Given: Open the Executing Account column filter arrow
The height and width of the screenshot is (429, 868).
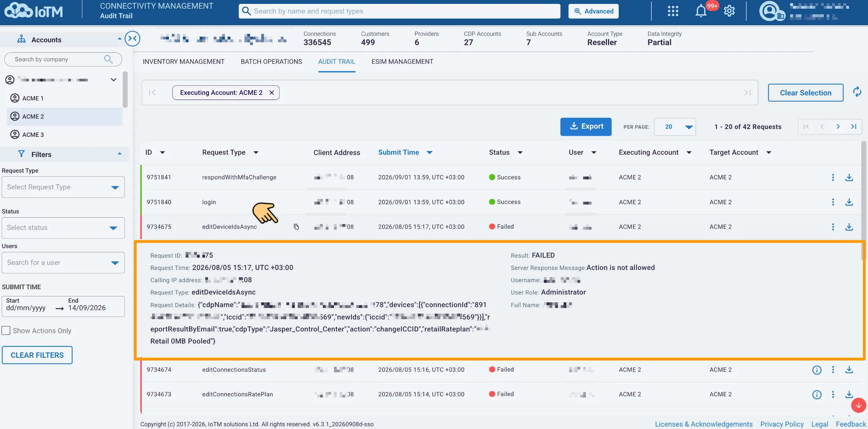Looking at the screenshot, I should [x=689, y=153].
